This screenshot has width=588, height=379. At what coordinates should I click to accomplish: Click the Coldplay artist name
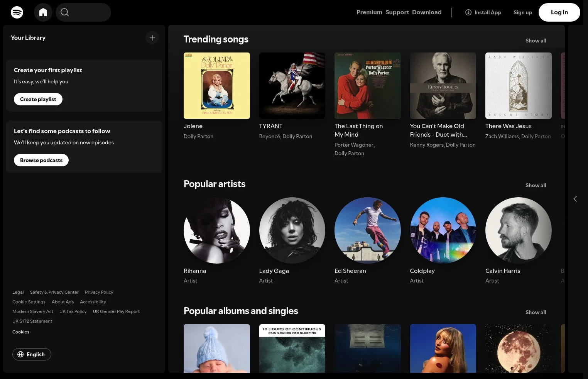(422, 271)
